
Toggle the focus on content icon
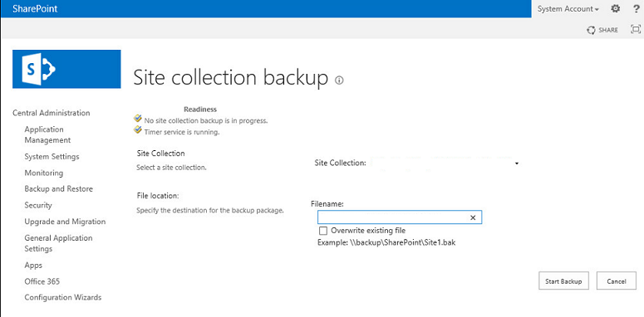(636, 30)
